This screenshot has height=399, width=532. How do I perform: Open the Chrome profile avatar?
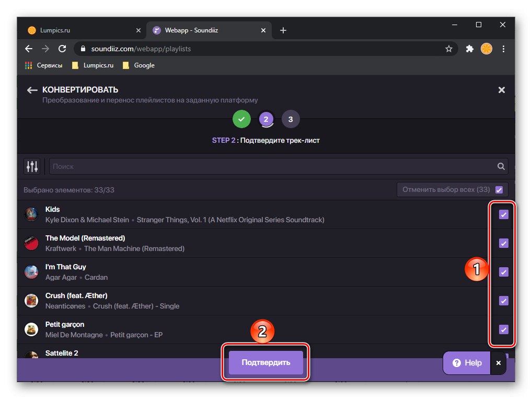[x=486, y=49]
